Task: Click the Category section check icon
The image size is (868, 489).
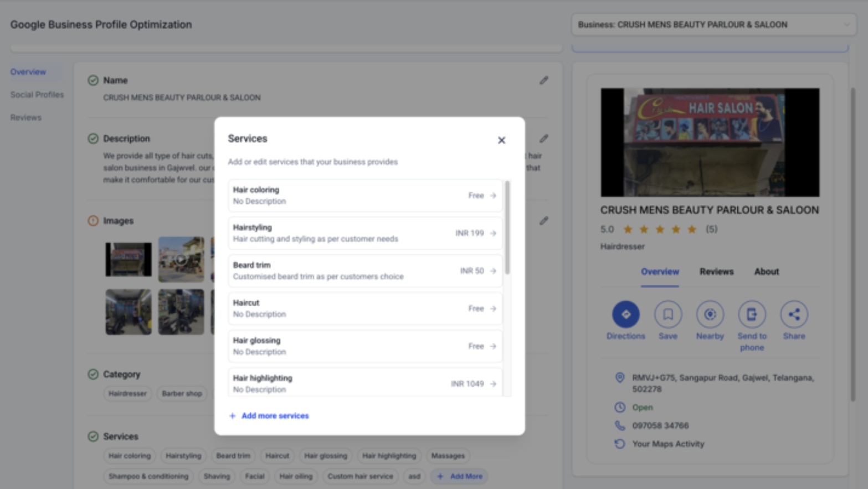Action: pos(93,374)
